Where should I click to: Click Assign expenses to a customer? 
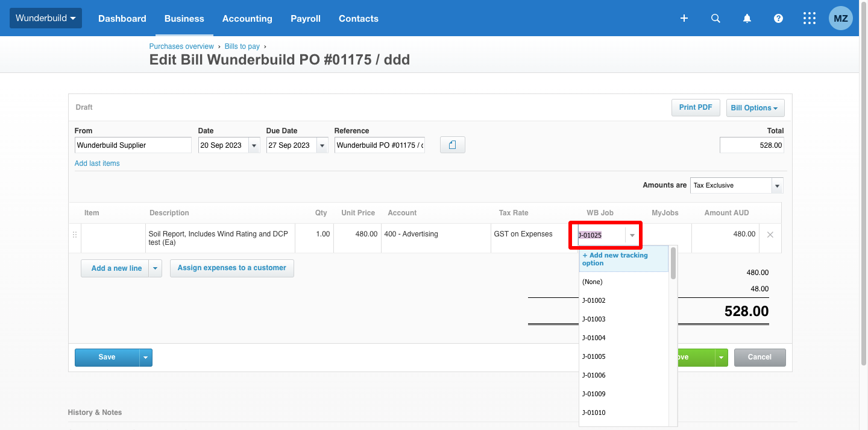232,268
